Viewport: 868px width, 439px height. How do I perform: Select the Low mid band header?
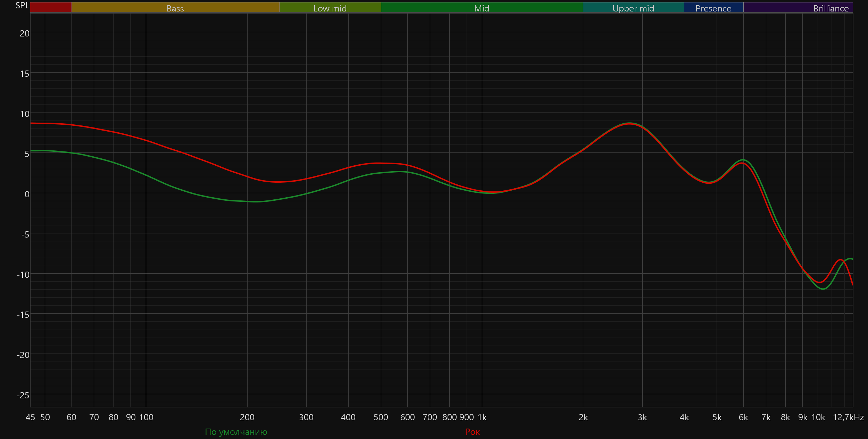click(330, 8)
